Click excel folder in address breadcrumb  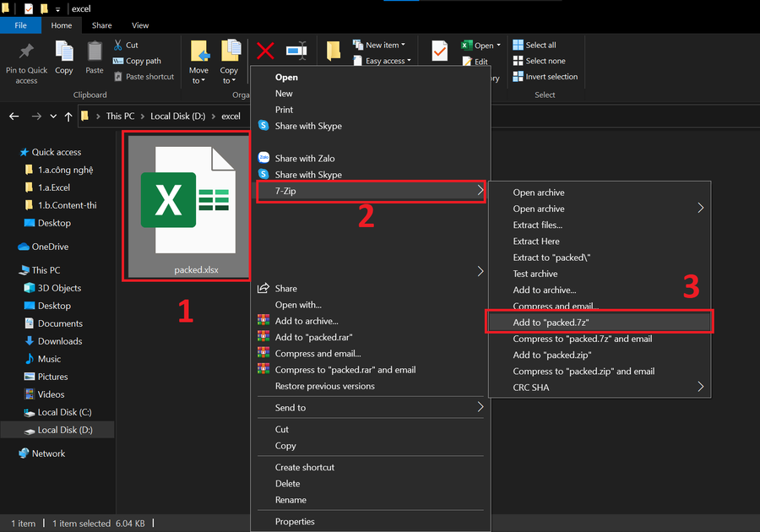tap(231, 117)
